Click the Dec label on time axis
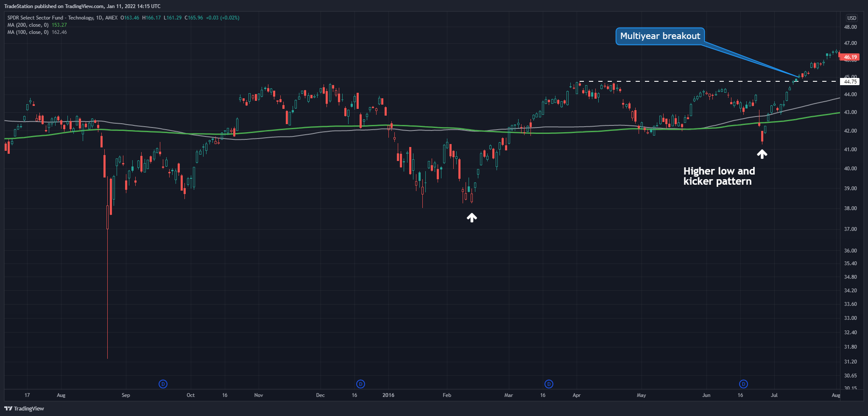 pos(320,395)
